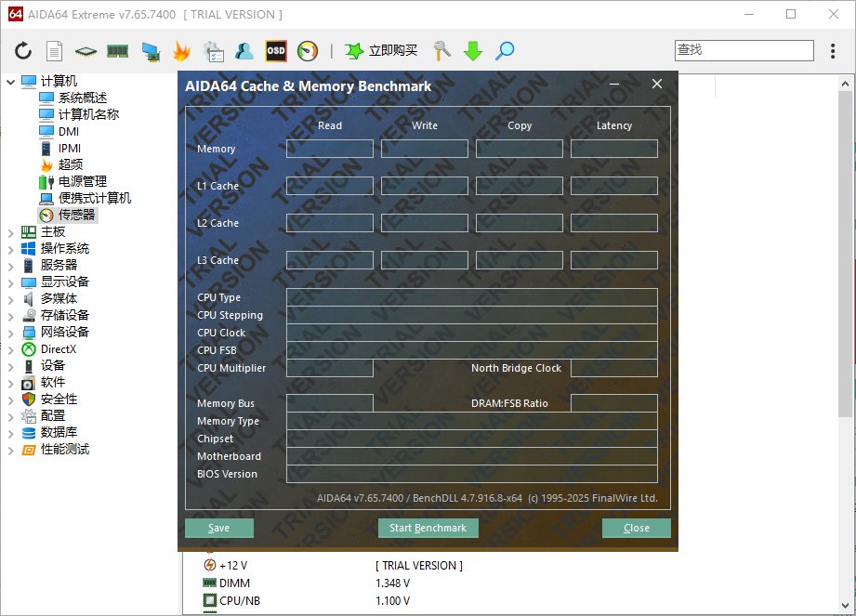Select 超频 overclock tree item
Viewport: 856px width, 616px height.
(x=71, y=164)
